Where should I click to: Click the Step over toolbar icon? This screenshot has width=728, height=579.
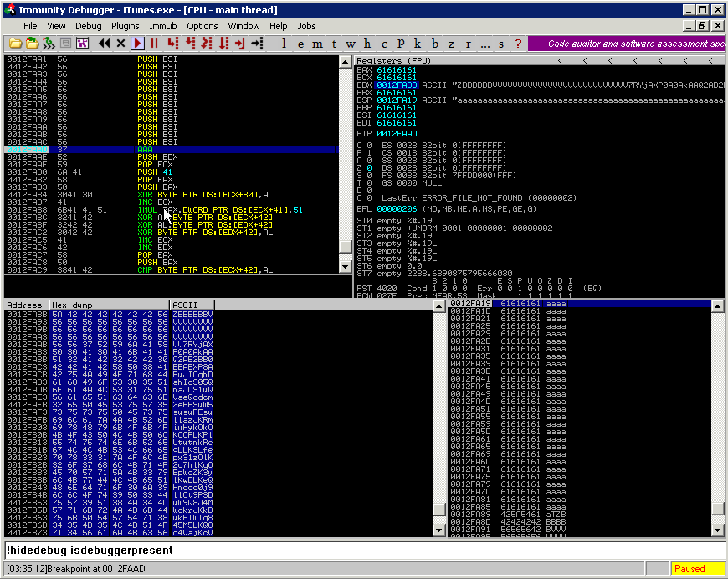pyautogui.click(x=190, y=44)
